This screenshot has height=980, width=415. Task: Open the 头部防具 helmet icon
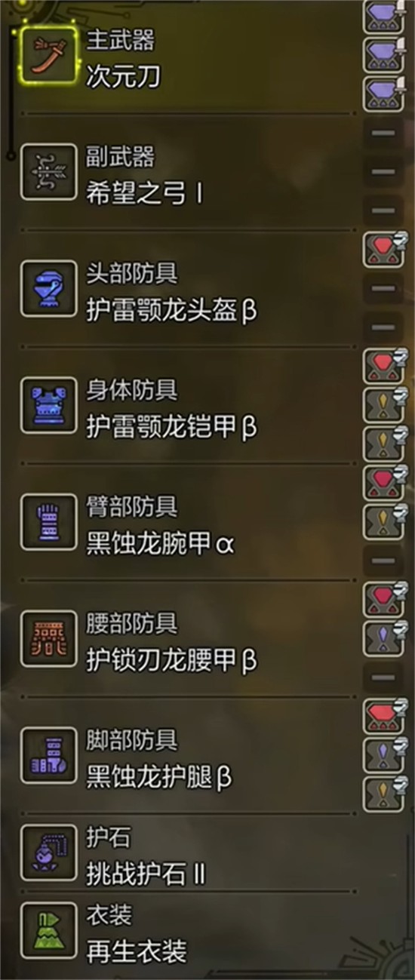(48, 288)
